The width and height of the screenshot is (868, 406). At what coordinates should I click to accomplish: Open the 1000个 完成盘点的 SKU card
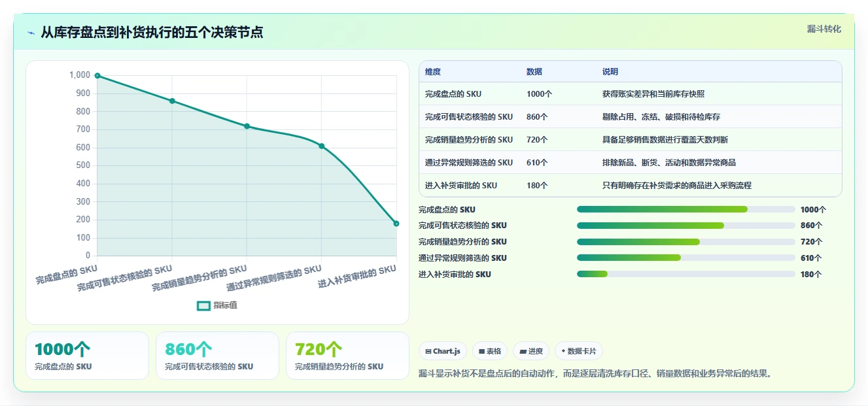[87, 356]
